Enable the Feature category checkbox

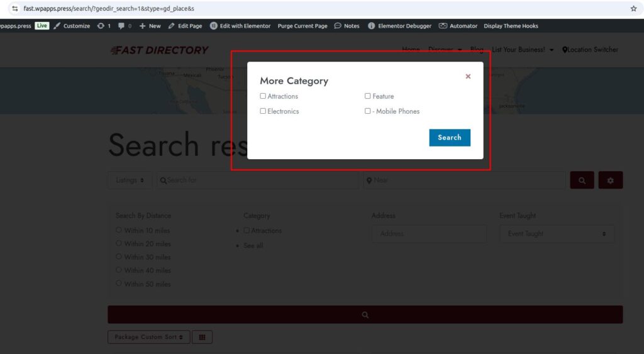368,96
